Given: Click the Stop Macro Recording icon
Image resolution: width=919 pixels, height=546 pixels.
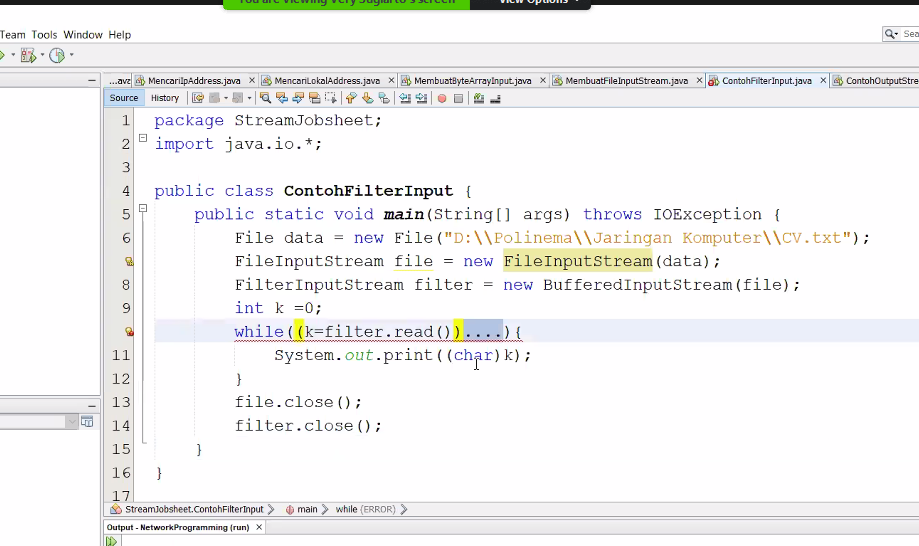Looking at the screenshot, I should 458,98.
